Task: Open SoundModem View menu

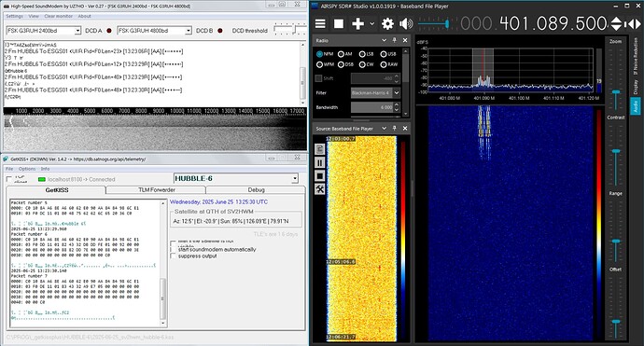Action: click(34, 16)
